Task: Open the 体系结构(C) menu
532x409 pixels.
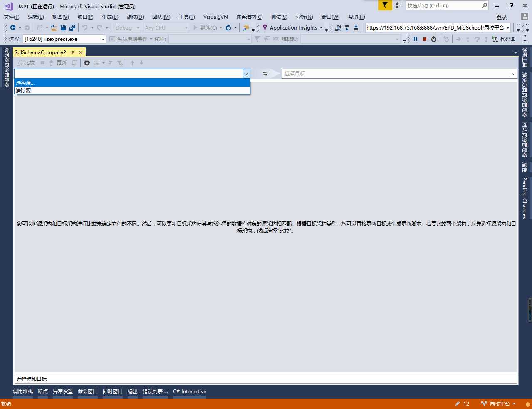Action: click(x=250, y=17)
